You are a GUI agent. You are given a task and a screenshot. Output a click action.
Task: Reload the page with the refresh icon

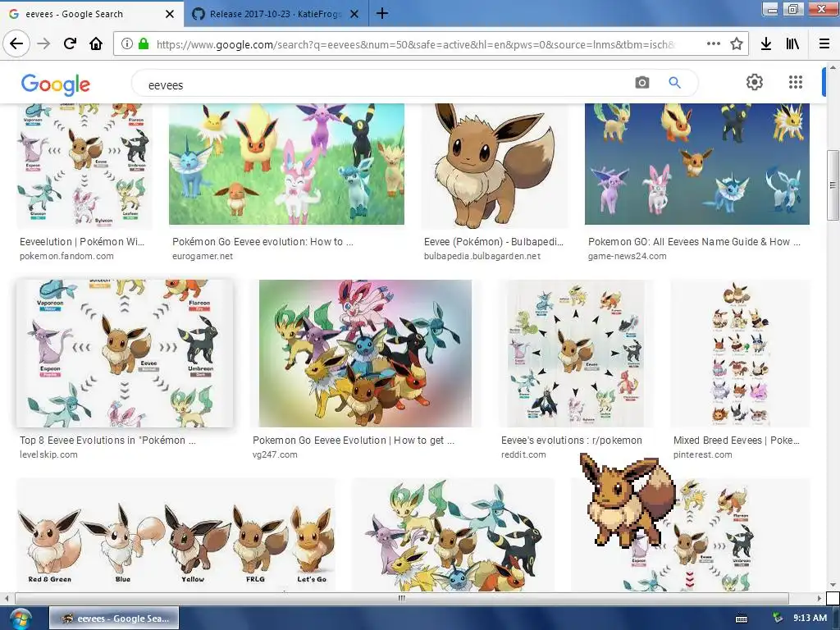(x=70, y=43)
